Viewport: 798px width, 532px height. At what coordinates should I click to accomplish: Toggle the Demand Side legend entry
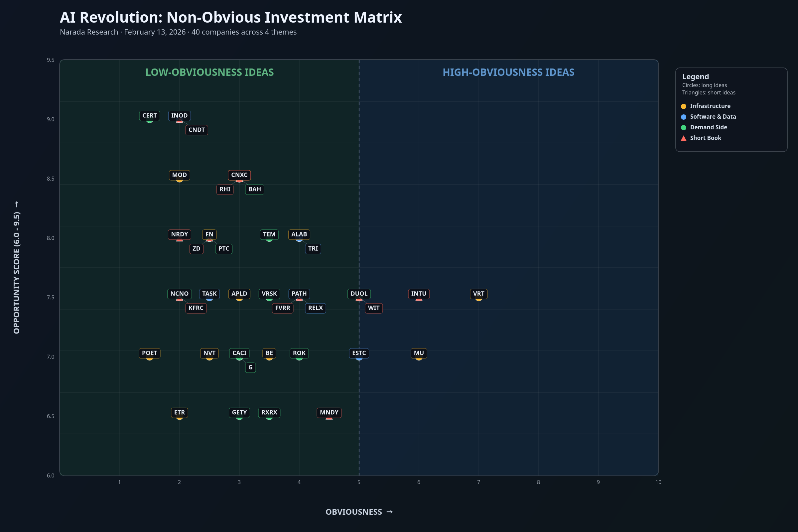click(x=709, y=128)
